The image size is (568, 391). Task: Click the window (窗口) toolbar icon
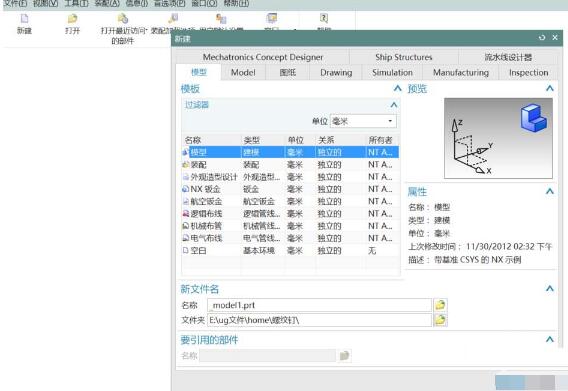click(x=272, y=18)
